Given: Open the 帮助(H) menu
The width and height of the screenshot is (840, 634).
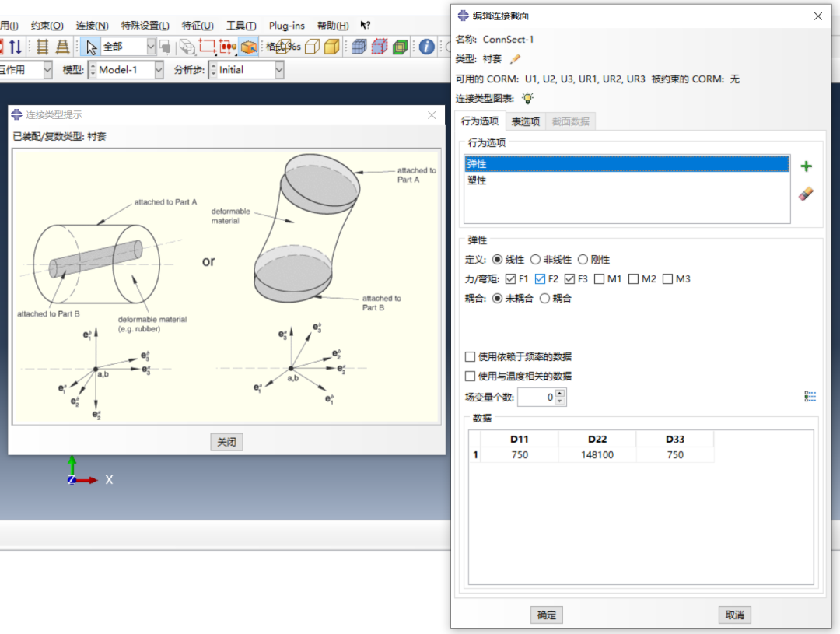Looking at the screenshot, I should (x=333, y=25).
